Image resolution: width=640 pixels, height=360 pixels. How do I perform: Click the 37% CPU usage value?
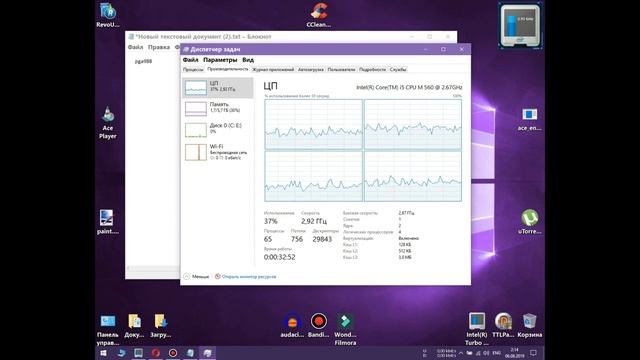pyautogui.click(x=271, y=221)
